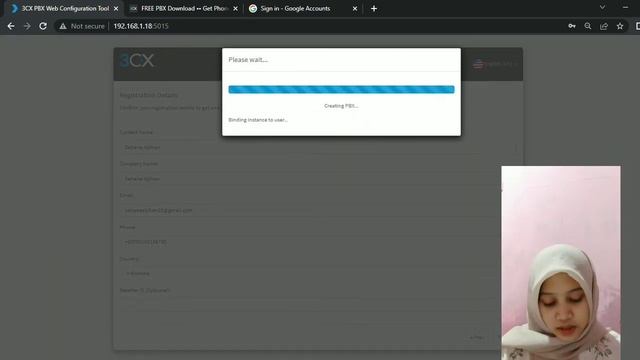Go back using the browser back arrow
The height and width of the screenshot is (360, 640).
click(x=11, y=26)
